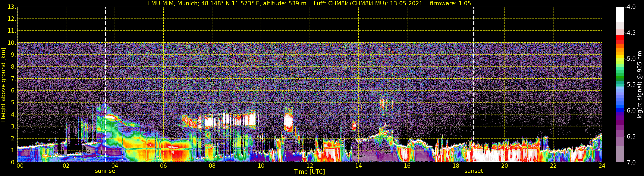644x176 pixels.
Task: Click the "10" tick on the time axis
Action: [261, 166]
